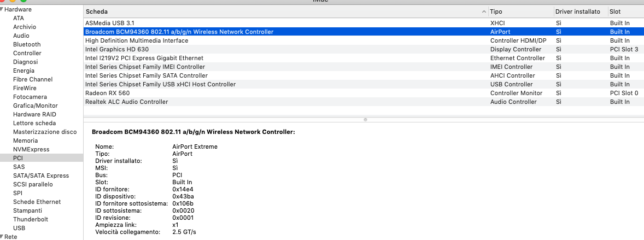Open Schede Ethernet in the sidebar
Screen dimensions: 644x240
pyautogui.click(x=37, y=202)
